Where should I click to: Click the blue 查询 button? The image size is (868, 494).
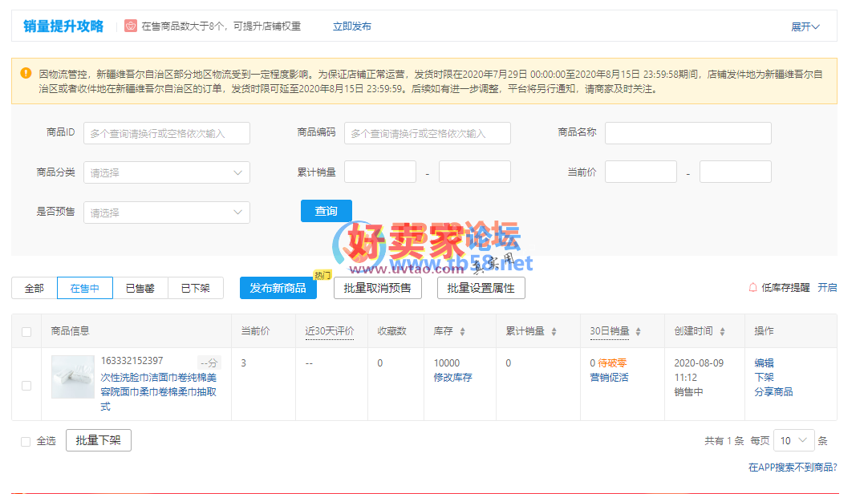pos(326,211)
